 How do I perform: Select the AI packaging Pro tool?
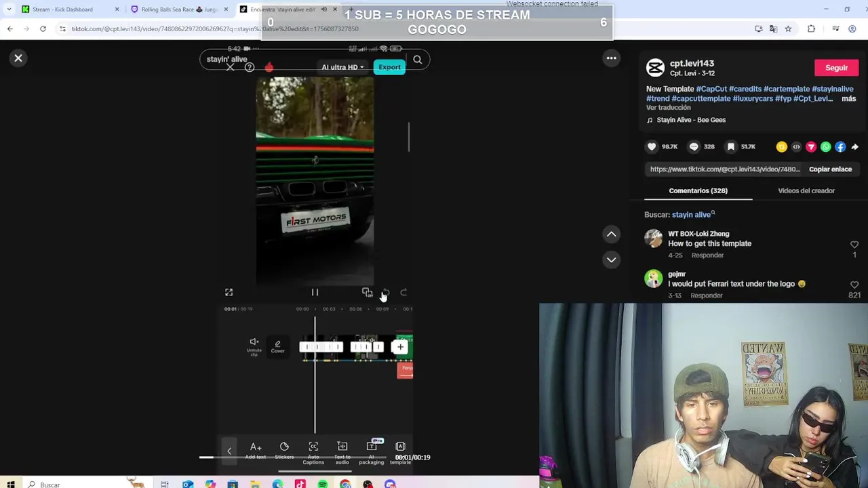click(x=372, y=450)
